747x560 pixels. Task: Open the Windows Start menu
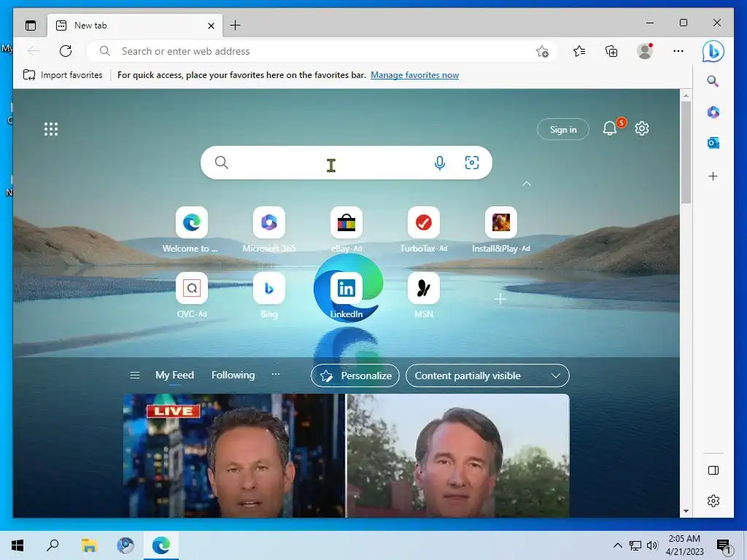pyautogui.click(x=18, y=545)
